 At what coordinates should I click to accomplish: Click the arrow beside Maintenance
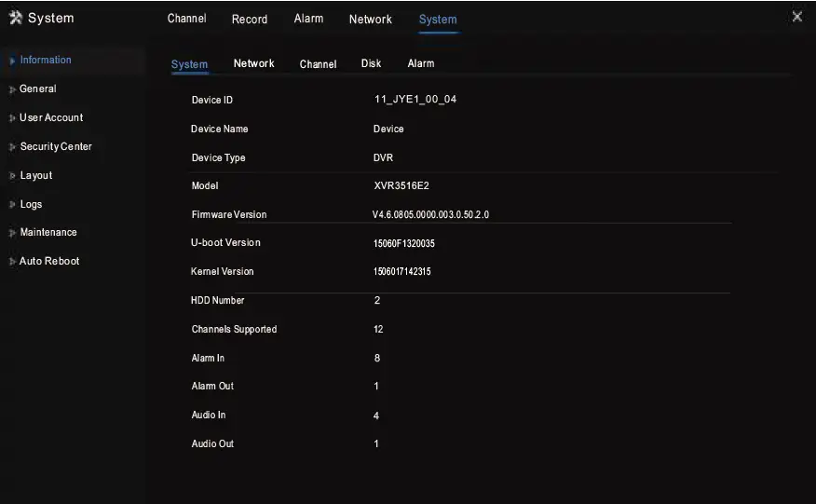pos(11,233)
